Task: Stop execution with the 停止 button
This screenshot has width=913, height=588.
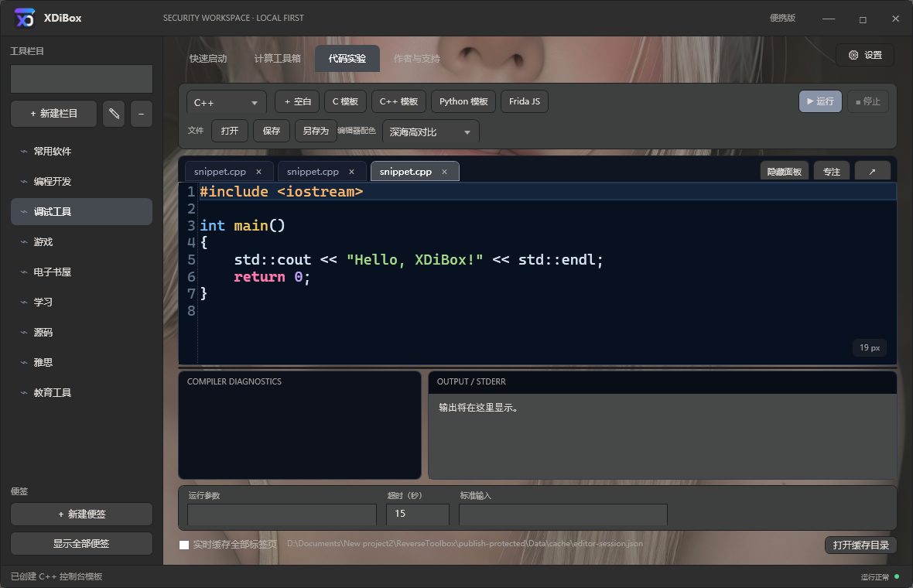Action: [867, 101]
